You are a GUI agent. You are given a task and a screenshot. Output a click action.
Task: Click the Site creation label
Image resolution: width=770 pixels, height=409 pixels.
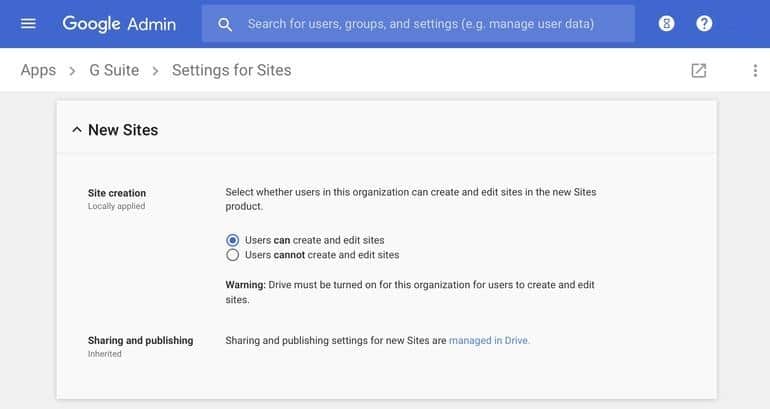(x=117, y=193)
